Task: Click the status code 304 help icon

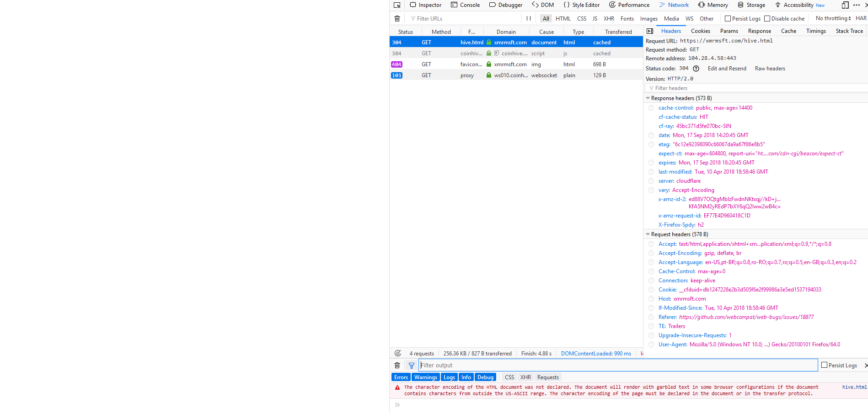Action: 696,69
